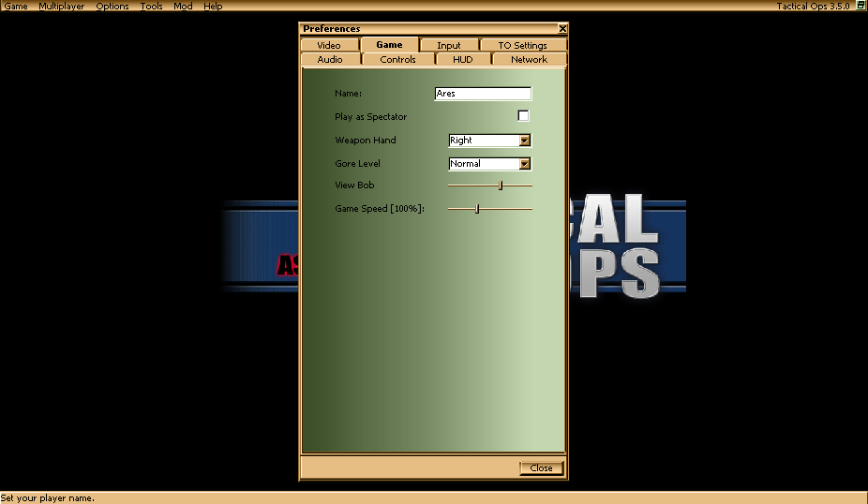This screenshot has width=868, height=504.
Task: Enable the Play as Spectator checkbox
Action: pos(523,116)
